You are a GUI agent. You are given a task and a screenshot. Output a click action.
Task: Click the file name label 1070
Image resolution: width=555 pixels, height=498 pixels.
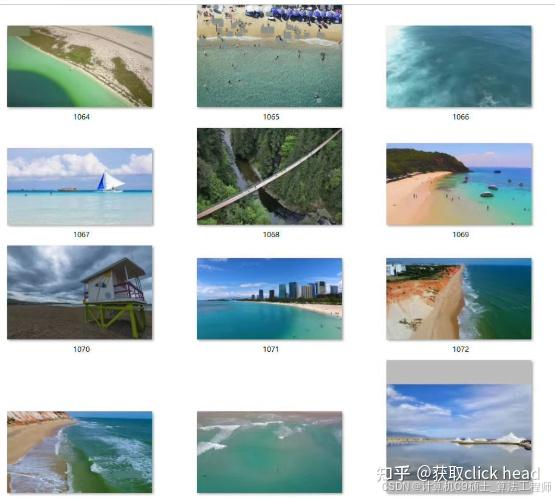81,349
